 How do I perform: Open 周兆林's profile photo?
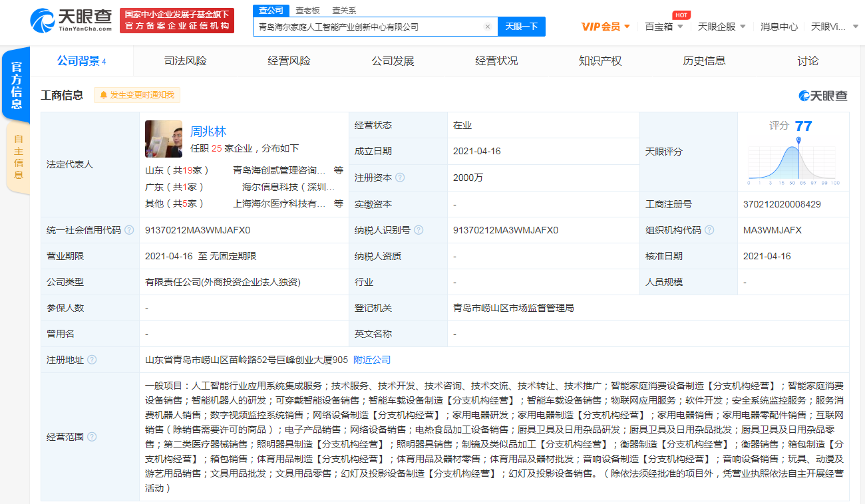[x=164, y=138]
